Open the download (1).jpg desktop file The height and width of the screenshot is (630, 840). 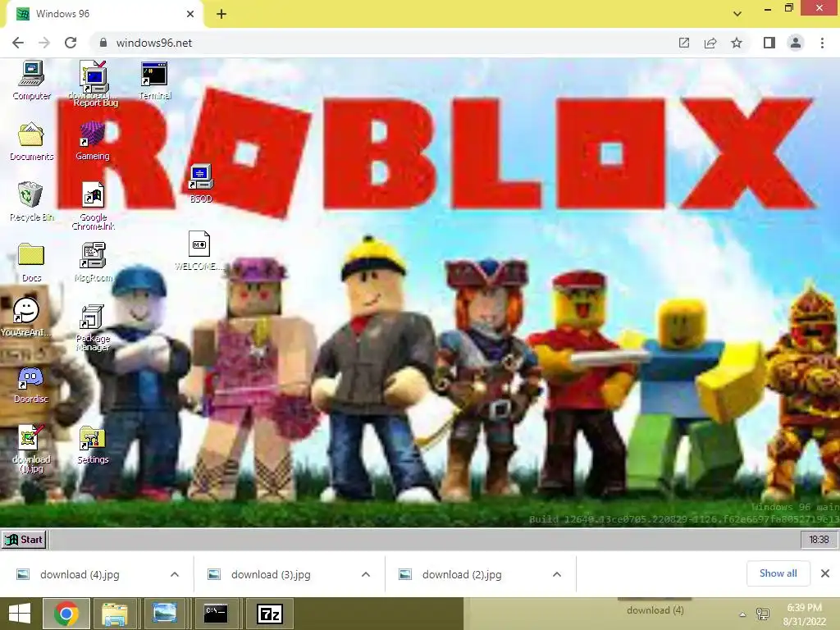pyautogui.click(x=31, y=449)
